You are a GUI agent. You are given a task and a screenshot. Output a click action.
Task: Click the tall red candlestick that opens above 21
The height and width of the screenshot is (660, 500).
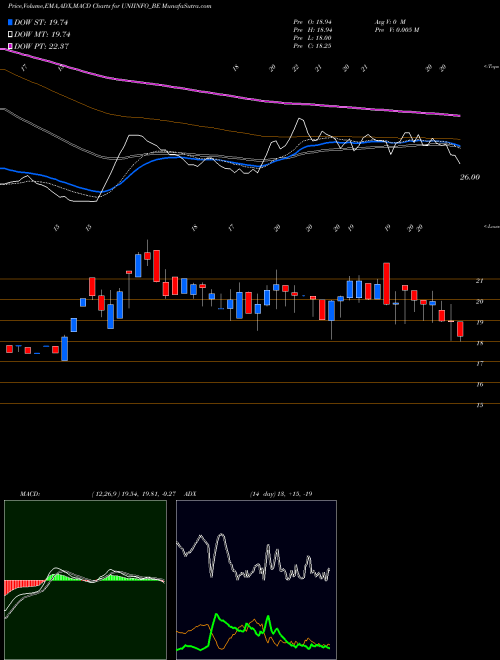tap(386, 283)
